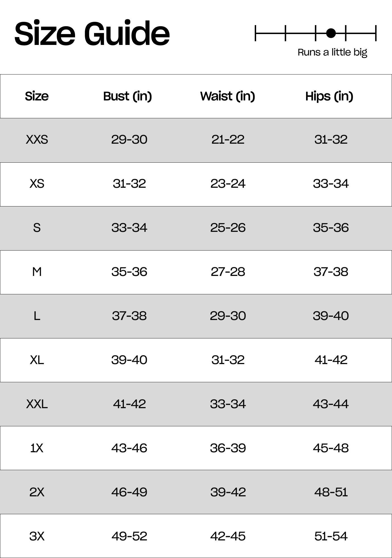Click the XS size label
Screen dimensions: 392x558
pyautogui.click(x=37, y=184)
